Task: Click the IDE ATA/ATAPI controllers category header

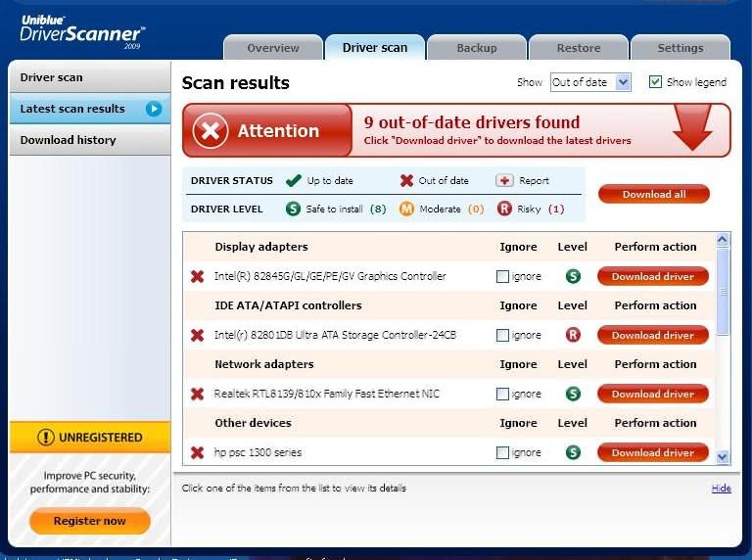Action: click(x=288, y=305)
